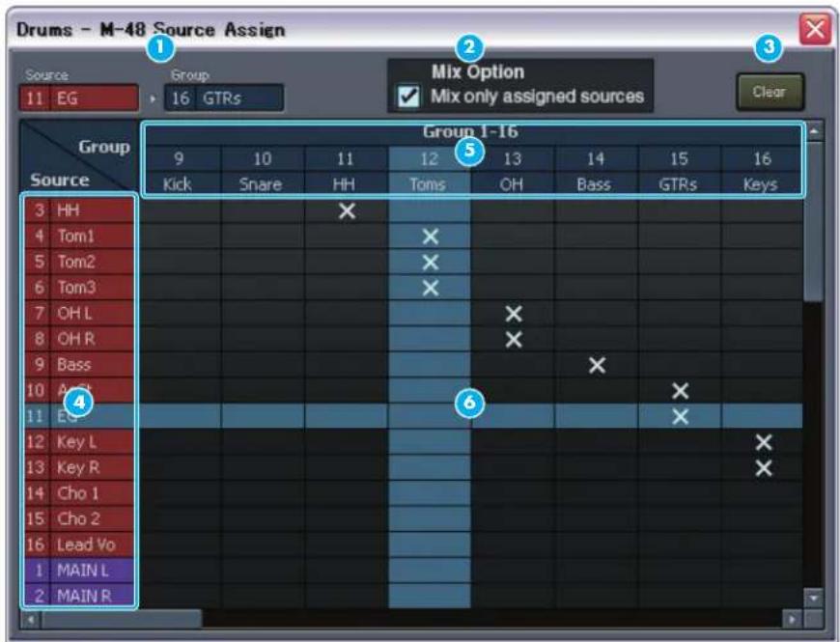Assign Cho 2 to the OH group
Viewport: 840px width, 642px height.
(514, 519)
